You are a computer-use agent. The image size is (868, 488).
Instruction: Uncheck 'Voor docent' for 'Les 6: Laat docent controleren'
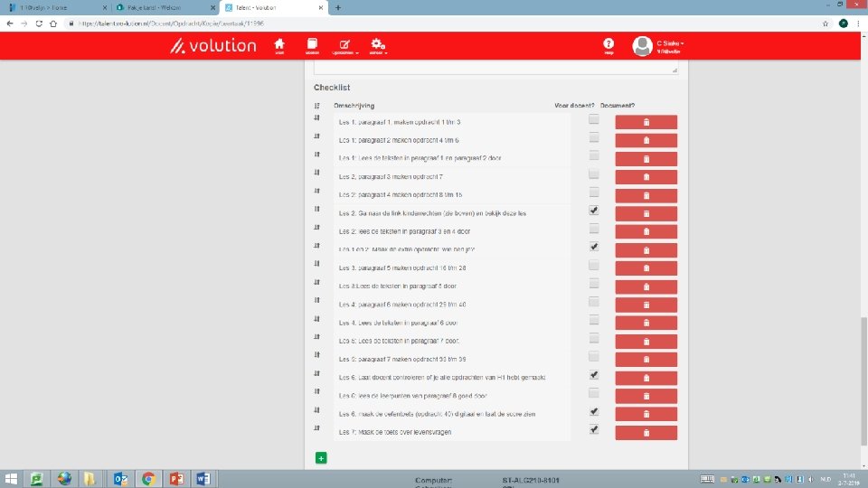tap(593, 374)
